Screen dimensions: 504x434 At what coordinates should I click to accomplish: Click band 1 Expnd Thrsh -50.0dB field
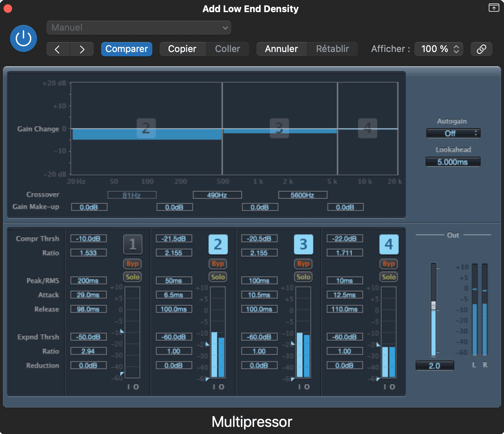(88, 337)
